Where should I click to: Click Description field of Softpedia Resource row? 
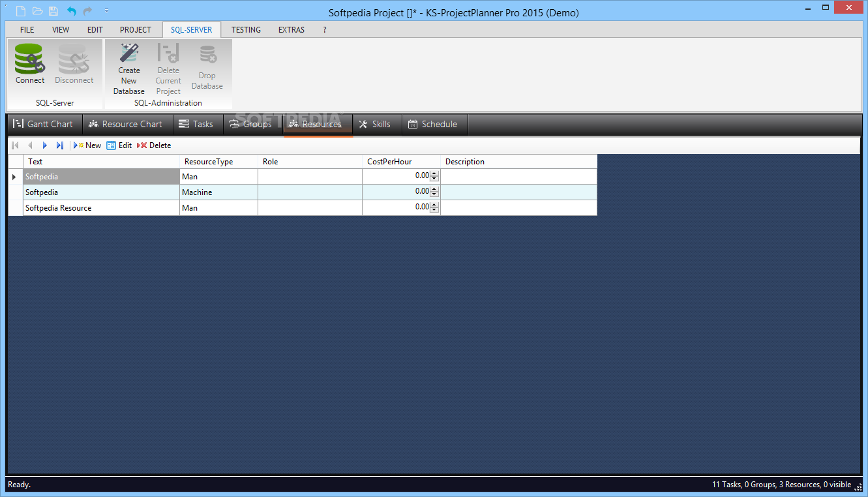pos(518,208)
